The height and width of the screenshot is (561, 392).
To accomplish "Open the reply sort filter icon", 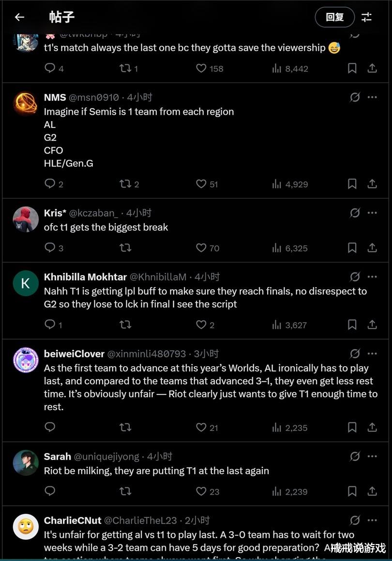I will [x=367, y=17].
